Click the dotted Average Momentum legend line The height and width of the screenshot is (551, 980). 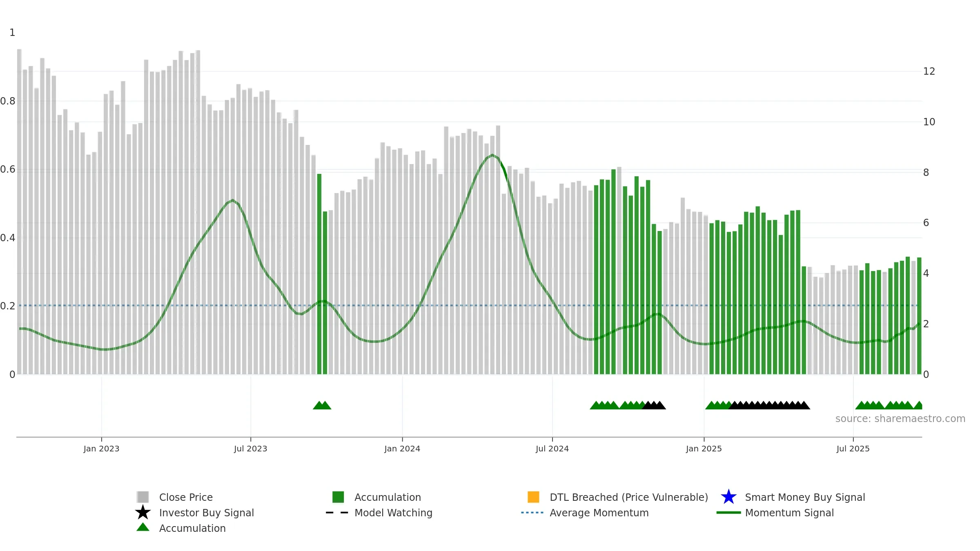pos(532,513)
